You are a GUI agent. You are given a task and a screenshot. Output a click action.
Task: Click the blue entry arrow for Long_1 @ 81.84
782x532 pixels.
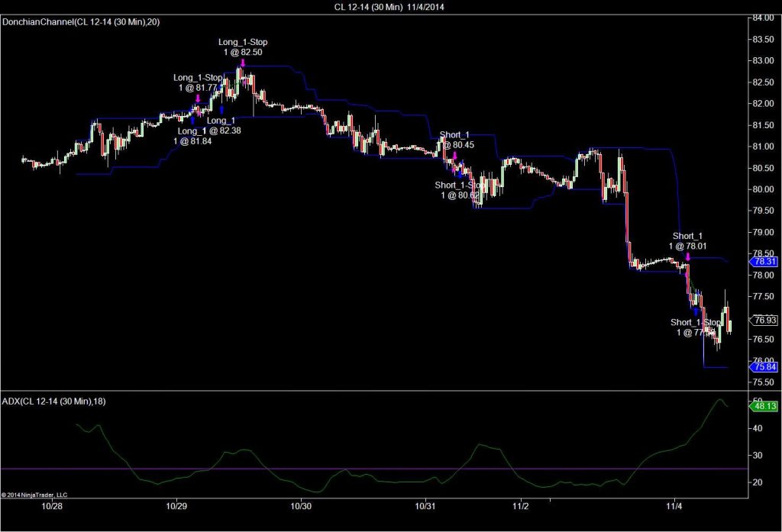click(x=193, y=120)
